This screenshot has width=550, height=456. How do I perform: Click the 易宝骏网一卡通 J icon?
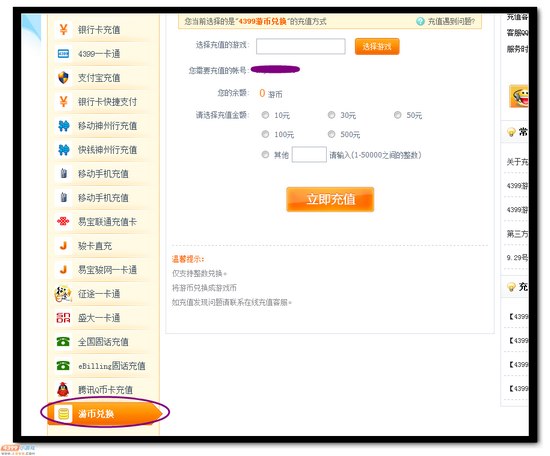click(63, 269)
